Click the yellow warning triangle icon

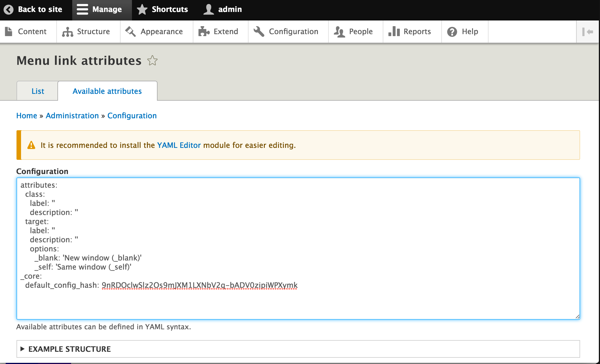tap(31, 145)
